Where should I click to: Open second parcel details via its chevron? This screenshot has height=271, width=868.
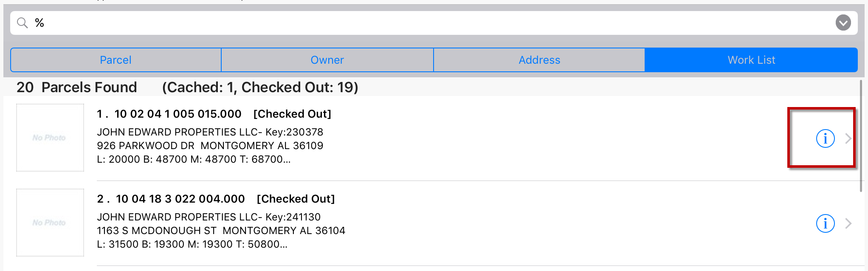(x=848, y=223)
